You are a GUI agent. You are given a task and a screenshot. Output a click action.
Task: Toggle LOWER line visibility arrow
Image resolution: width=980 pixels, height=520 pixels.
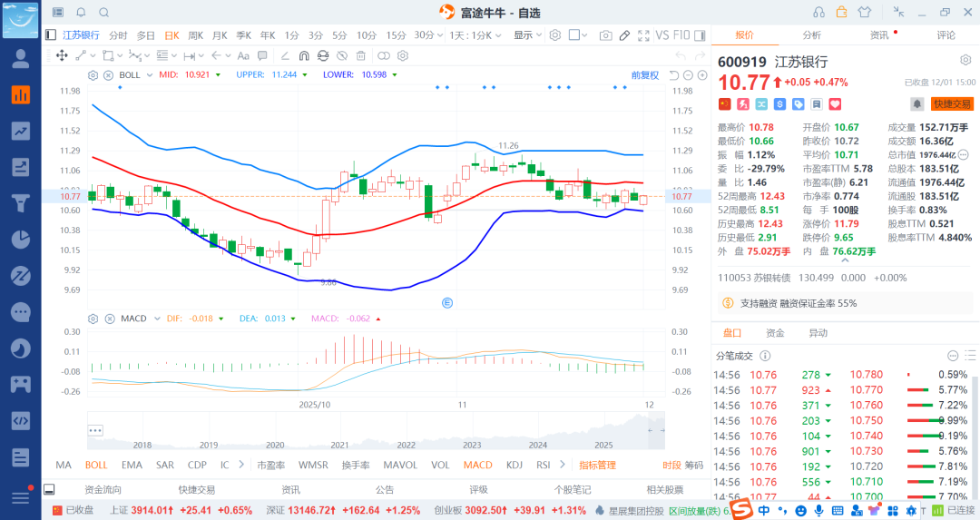point(395,75)
